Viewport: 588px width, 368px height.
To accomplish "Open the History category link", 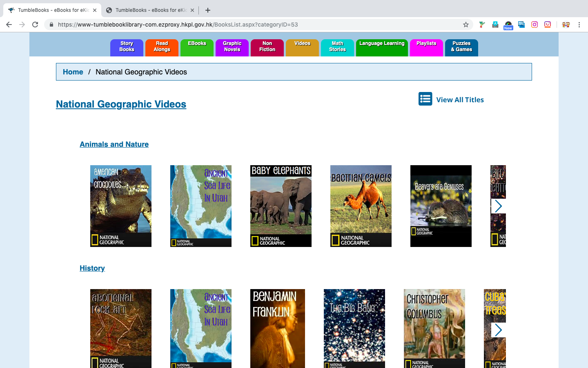I will click(x=92, y=268).
